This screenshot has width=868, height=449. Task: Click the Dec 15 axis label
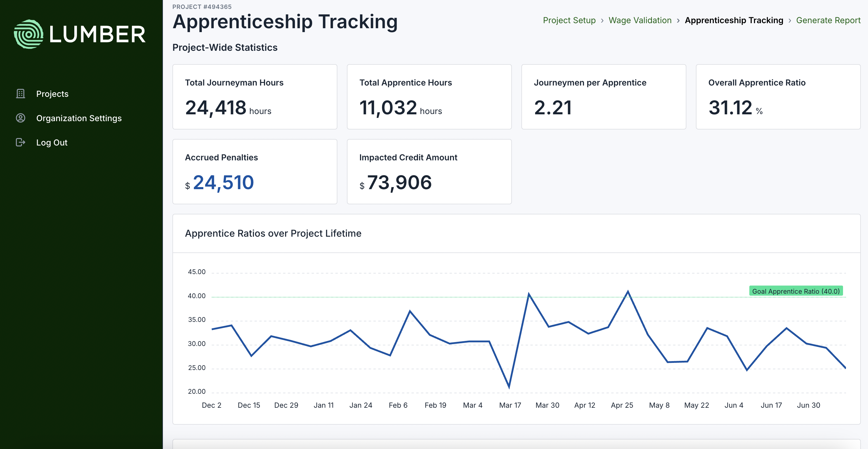click(249, 405)
